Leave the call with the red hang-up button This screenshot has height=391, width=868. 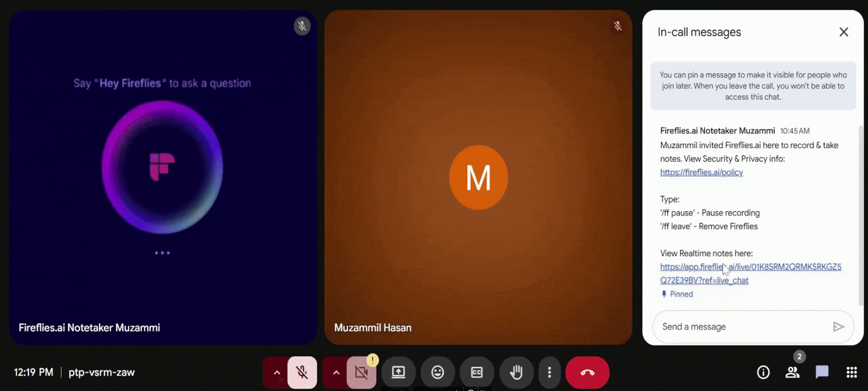pyautogui.click(x=587, y=372)
